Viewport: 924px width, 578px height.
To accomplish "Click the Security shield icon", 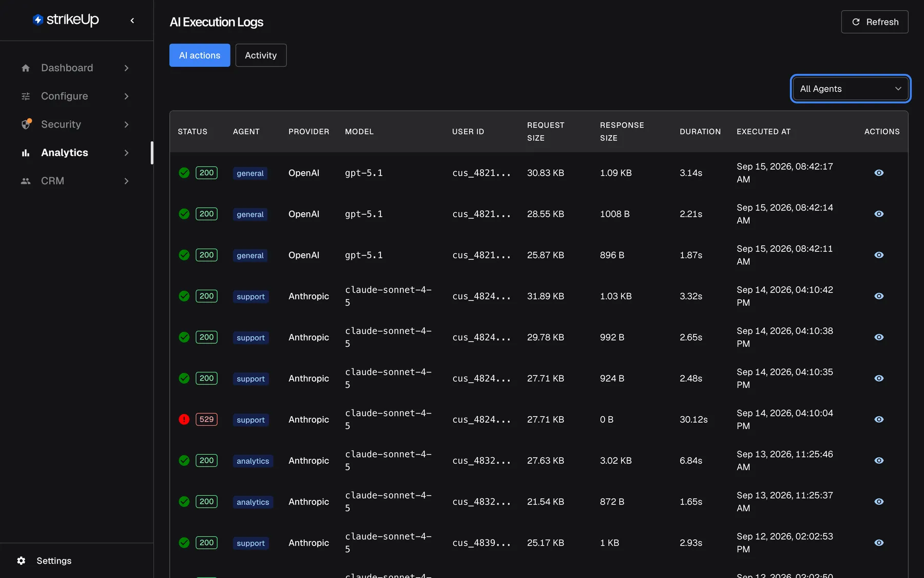I will click(x=26, y=124).
